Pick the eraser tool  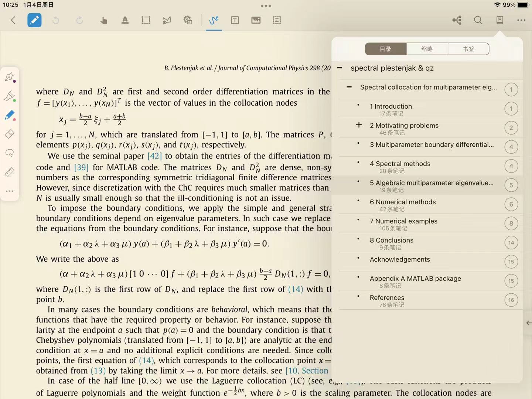(10, 134)
